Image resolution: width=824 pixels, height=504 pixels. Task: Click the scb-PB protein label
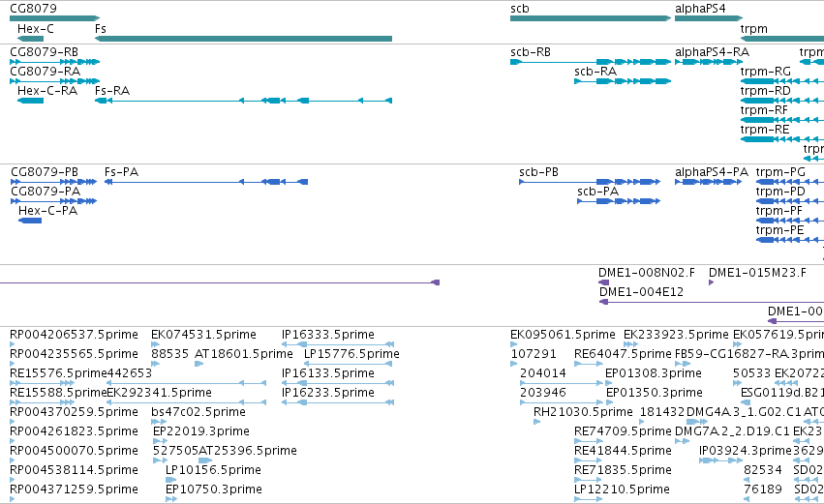pyautogui.click(x=538, y=172)
